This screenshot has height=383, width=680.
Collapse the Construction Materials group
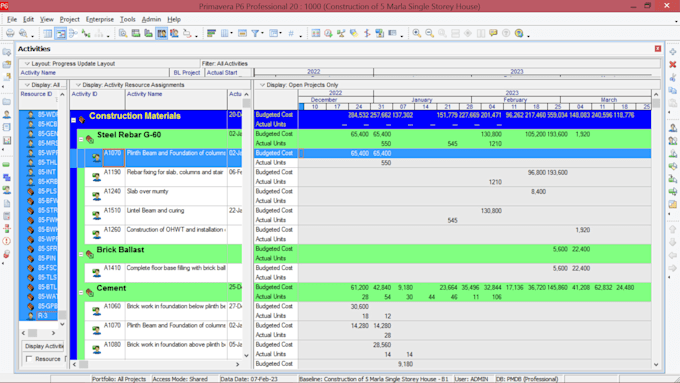74,120
